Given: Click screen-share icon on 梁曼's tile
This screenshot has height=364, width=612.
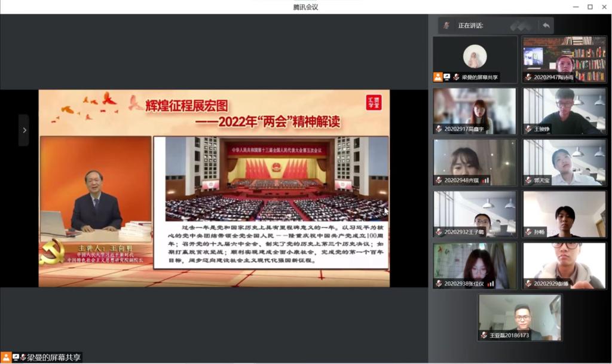Looking at the screenshot, I should point(447,77).
